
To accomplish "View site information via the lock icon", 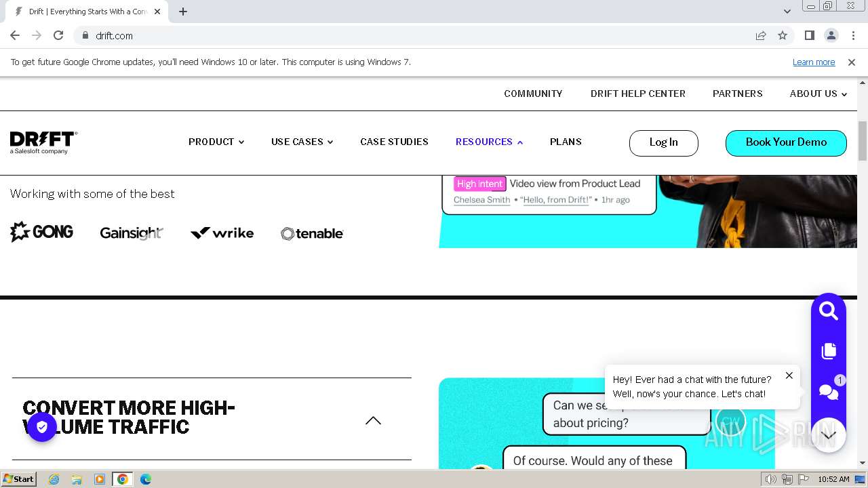I will (85, 35).
